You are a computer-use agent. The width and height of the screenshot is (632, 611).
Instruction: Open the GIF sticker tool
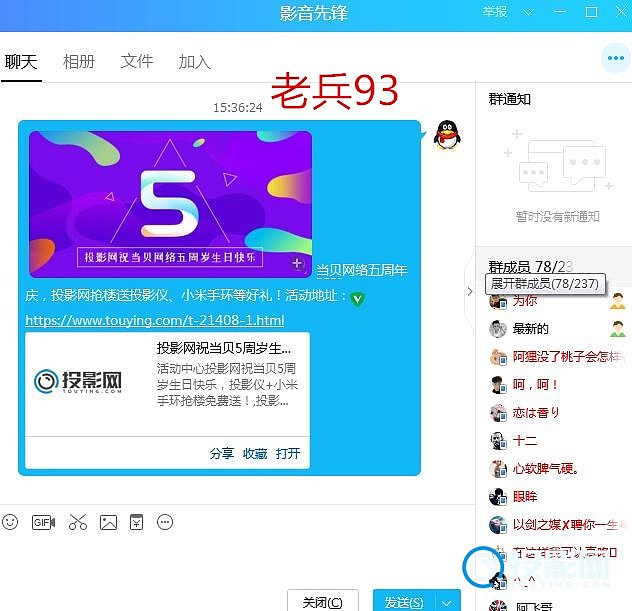tap(43, 522)
